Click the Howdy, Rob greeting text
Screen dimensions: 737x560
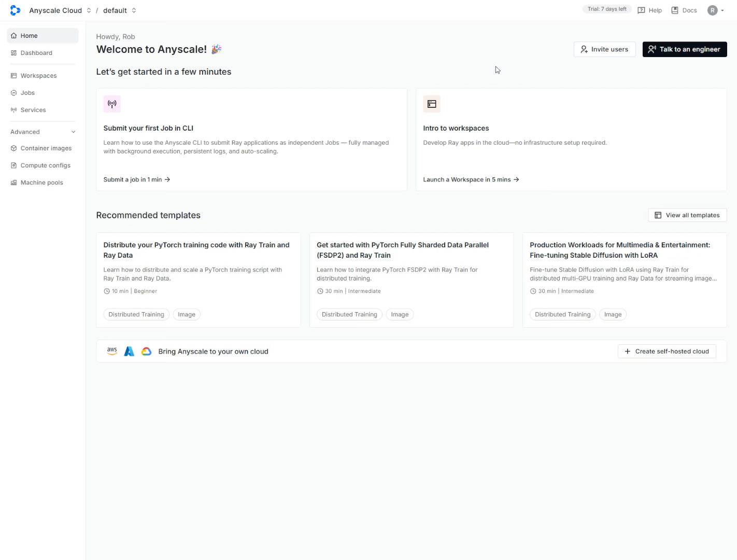[x=116, y=37]
